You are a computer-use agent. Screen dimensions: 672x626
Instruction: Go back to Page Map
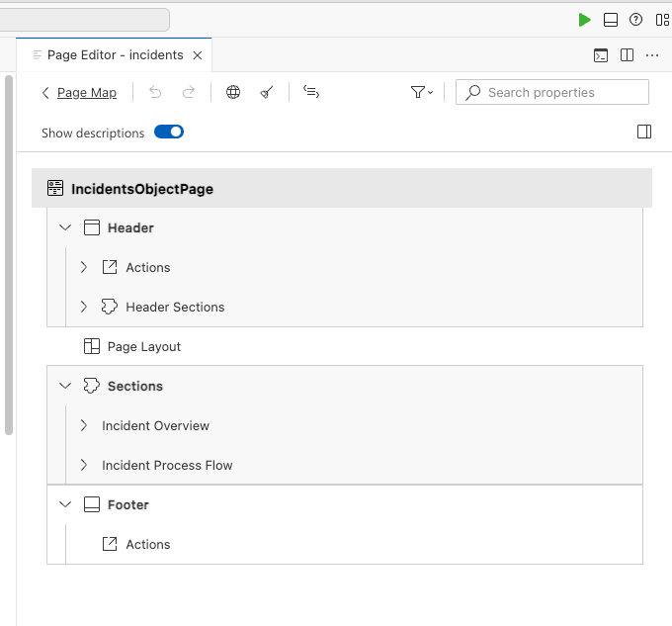pyautogui.click(x=79, y=92)
